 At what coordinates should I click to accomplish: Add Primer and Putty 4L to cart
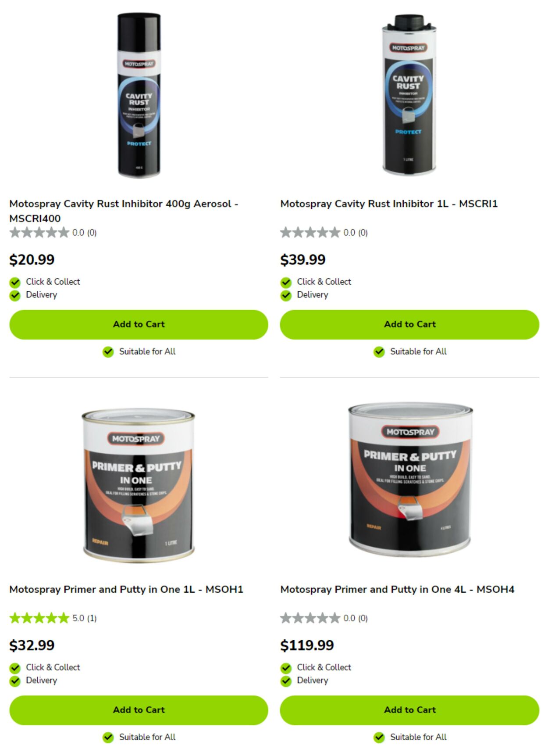409,710
